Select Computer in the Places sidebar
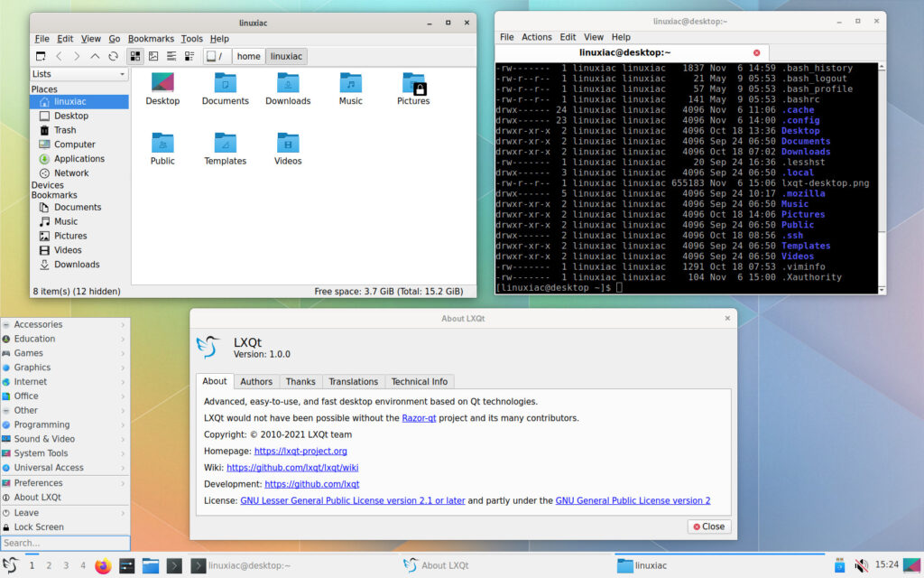Screen dimensions: 924x578 click(74, 144)
